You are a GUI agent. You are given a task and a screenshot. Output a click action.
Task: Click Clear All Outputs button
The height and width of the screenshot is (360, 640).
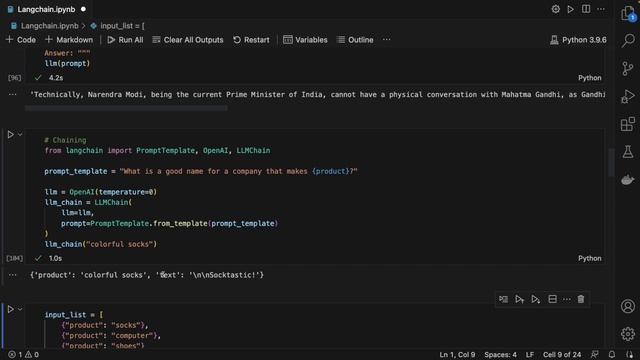(188, 40)
